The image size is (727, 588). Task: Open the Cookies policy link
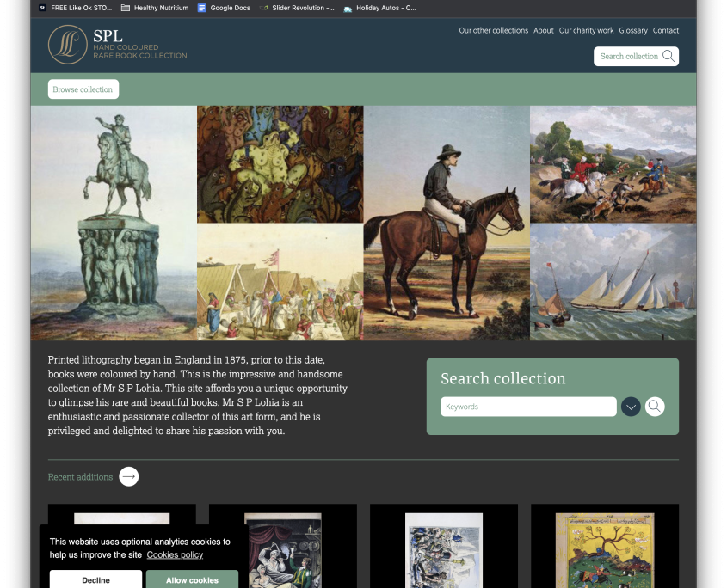pos(175,554)
